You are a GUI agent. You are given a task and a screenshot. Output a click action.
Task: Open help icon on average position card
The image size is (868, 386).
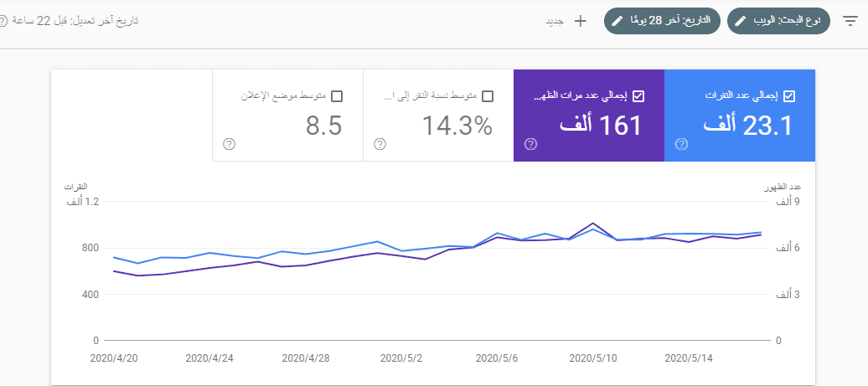[x=229, y=144]
